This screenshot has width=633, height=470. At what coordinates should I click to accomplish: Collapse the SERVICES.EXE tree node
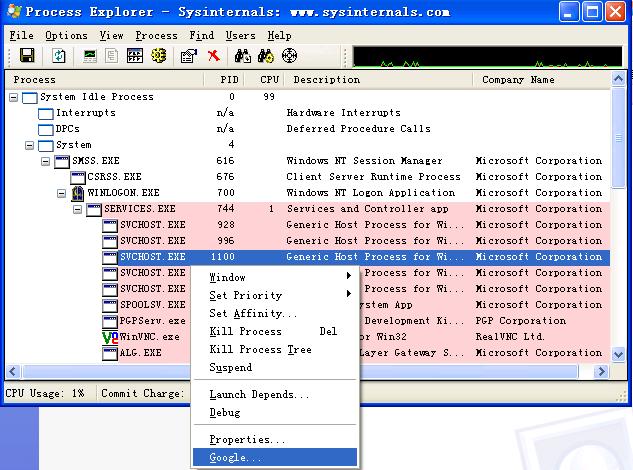click(x=78, y=210)
